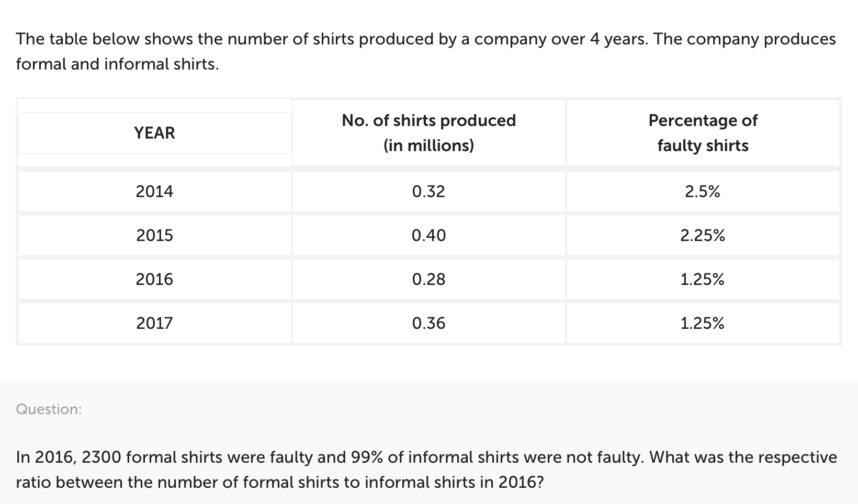858x504 pixels.
Task: Select the 2016 row year cell
Action: (x=154, y=279)
